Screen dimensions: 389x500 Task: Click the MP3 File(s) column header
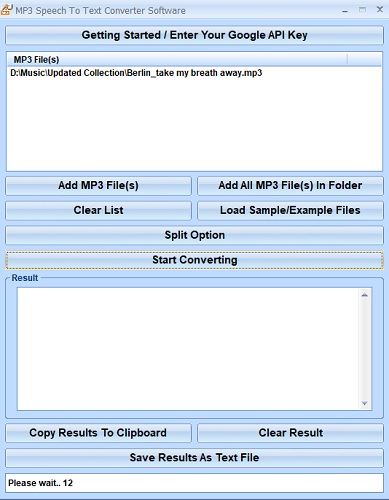[x=177, y=60]
